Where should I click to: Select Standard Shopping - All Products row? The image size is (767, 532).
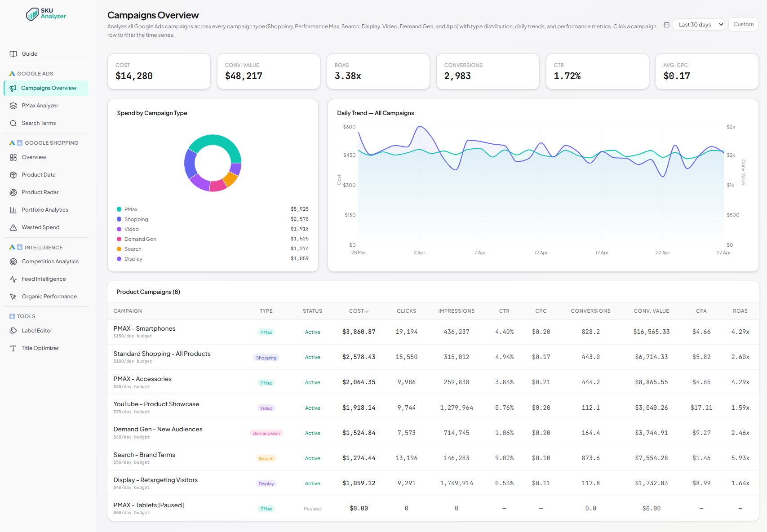point(433,357)
